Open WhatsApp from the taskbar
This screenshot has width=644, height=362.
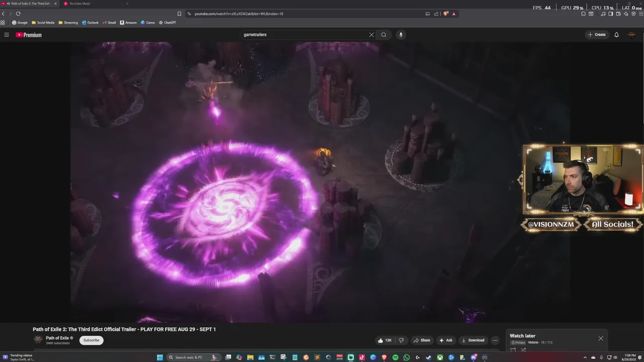click(x=407, y=357)
